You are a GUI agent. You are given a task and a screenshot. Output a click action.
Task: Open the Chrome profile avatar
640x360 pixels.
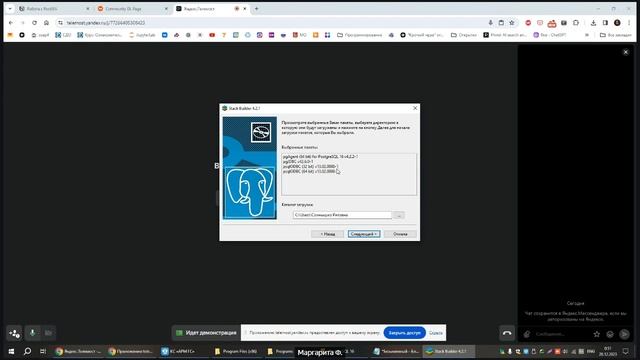click(x=617, y=23)
